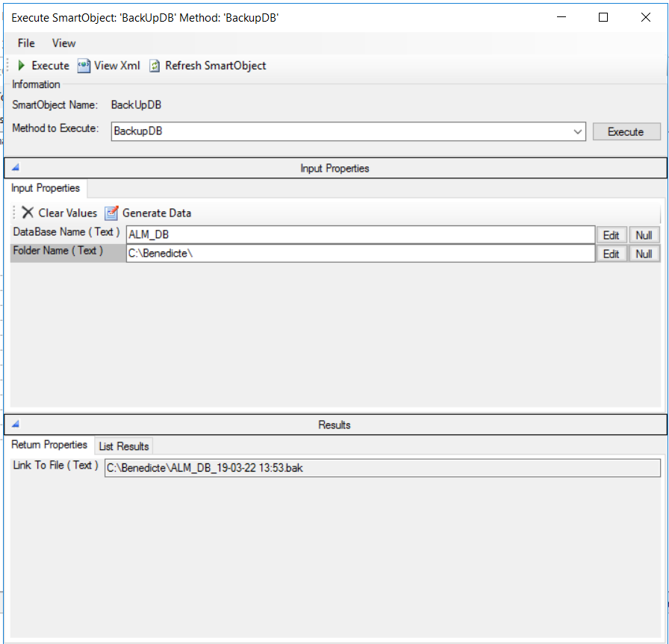The height and width of the screenshot is (644, 669).
Task: Collapse the Input Properties section triangle
Action: (x=15, y=168)
